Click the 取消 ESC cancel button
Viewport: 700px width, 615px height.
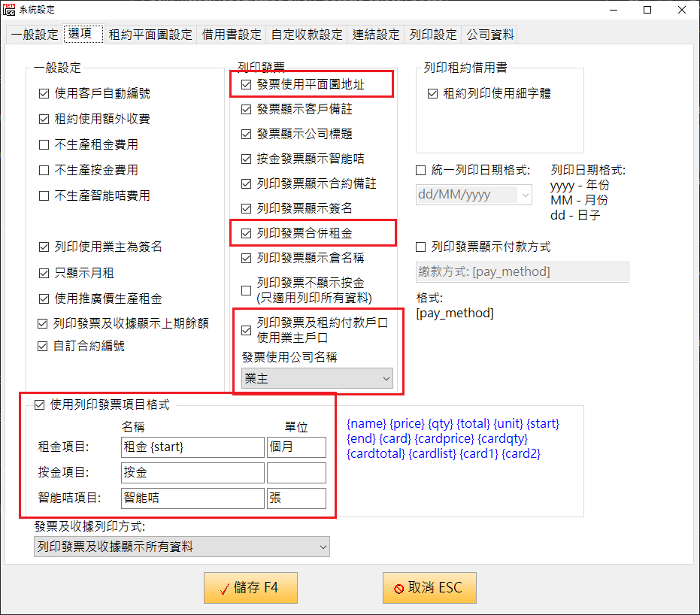tap(429, 588)
